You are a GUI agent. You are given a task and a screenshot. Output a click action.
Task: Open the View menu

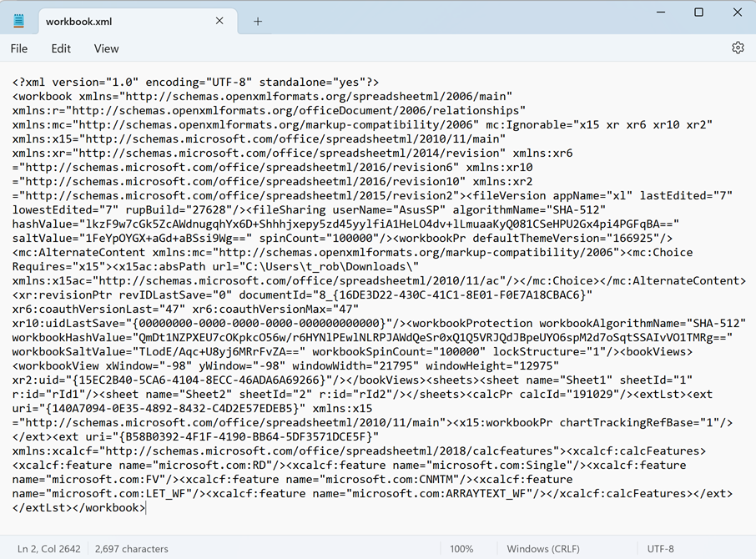106,48
